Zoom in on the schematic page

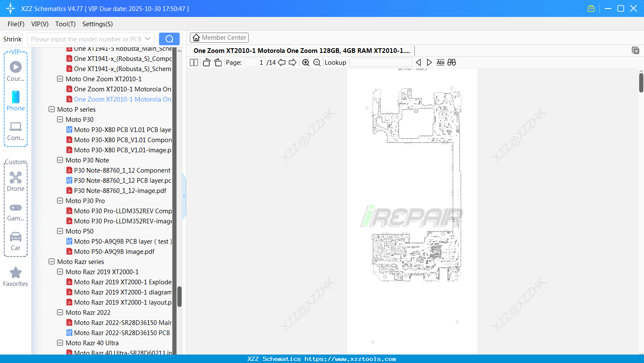coord(306,63)
